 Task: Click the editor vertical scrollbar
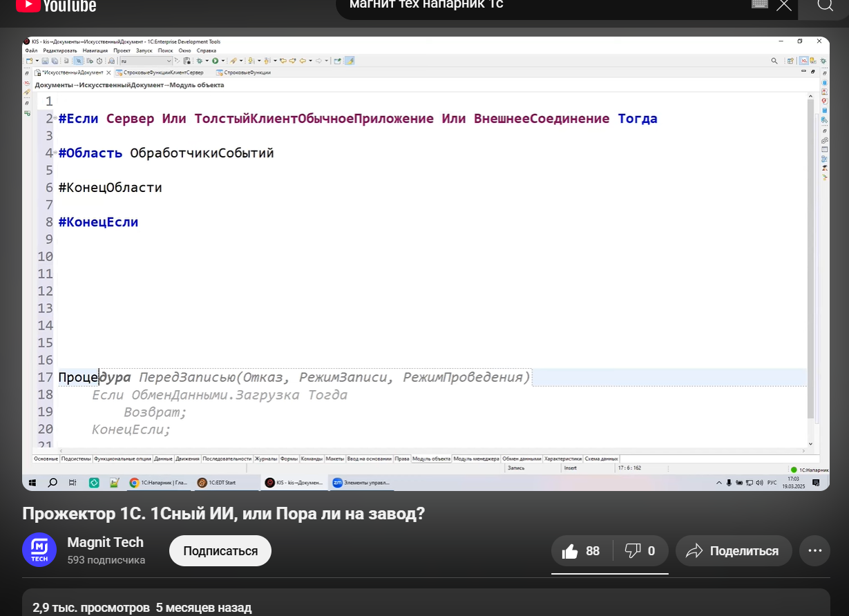pyautogui.click(x=811, y=259)
